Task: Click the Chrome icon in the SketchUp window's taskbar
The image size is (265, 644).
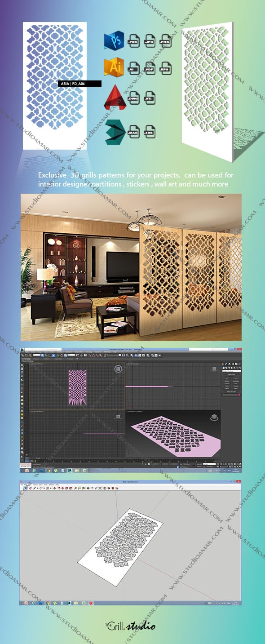Action: click(x=48, y=603)
